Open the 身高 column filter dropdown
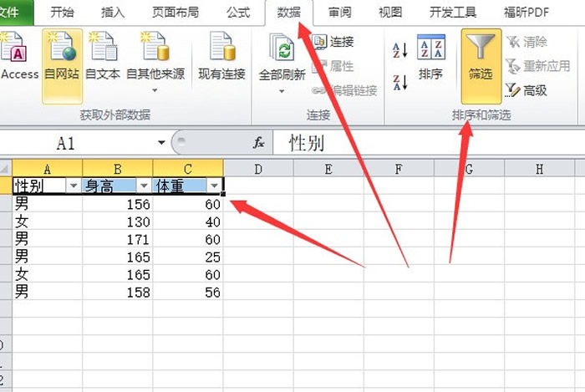This screenshot has height=392, width=585. pyautogui.click(x=144, y=186)
